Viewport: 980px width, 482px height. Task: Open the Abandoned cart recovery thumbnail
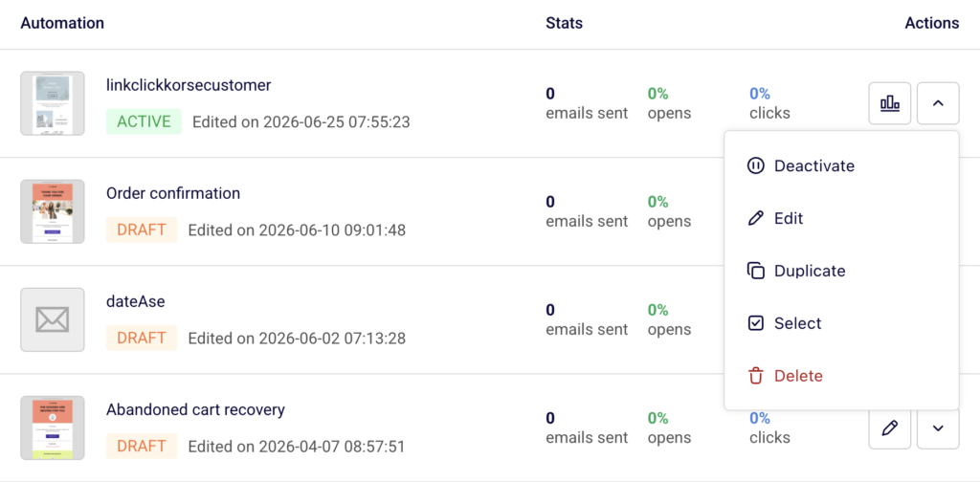click(x=53, y=427)
